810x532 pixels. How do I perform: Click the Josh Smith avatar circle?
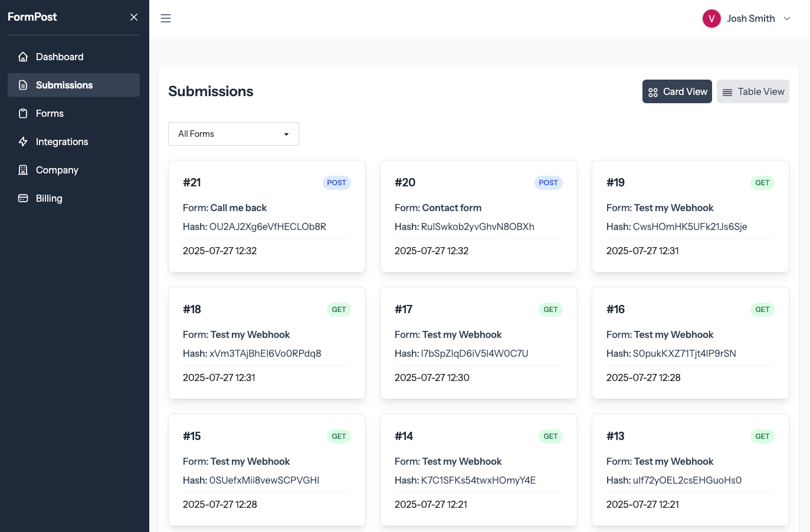pos(711,18)
